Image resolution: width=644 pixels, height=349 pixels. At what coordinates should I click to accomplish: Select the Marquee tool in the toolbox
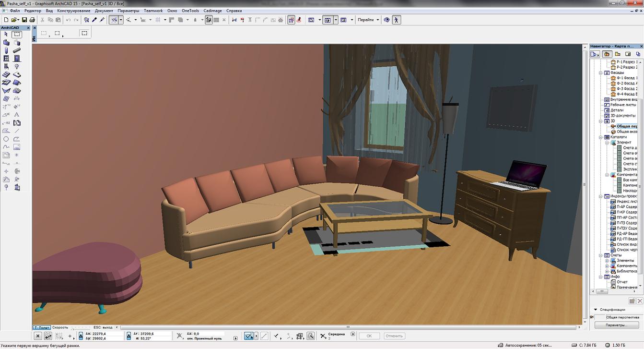click(17, 35)
